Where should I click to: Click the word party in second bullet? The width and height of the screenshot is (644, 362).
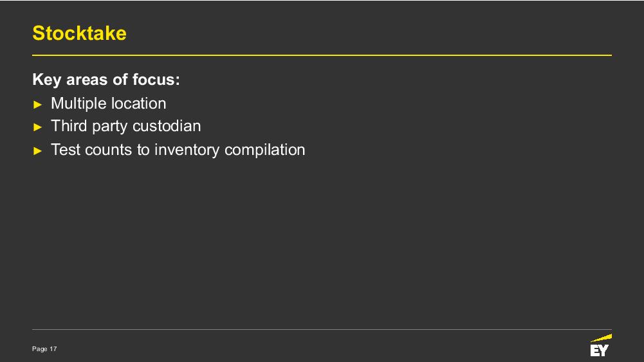point(109,127)
